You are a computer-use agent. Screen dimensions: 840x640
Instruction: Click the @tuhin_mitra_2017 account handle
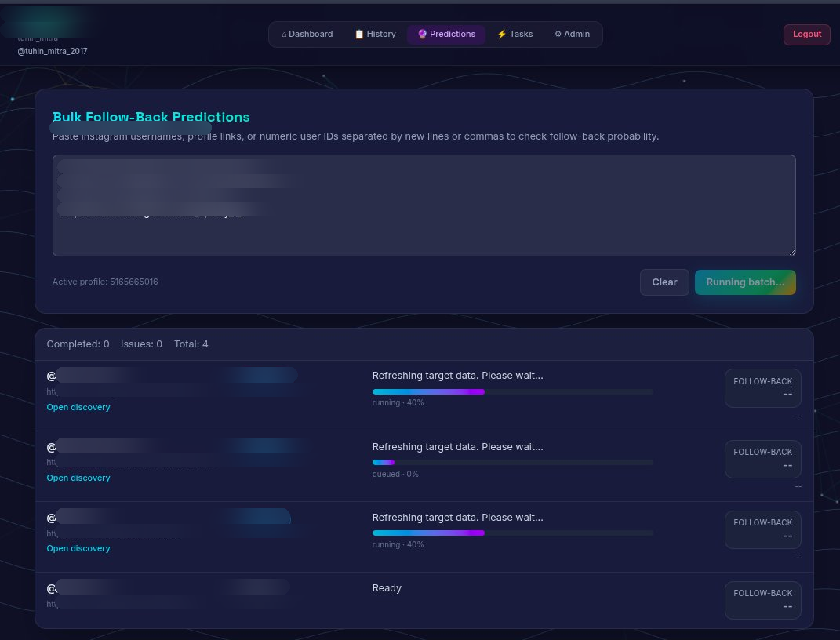click(53, 51)
